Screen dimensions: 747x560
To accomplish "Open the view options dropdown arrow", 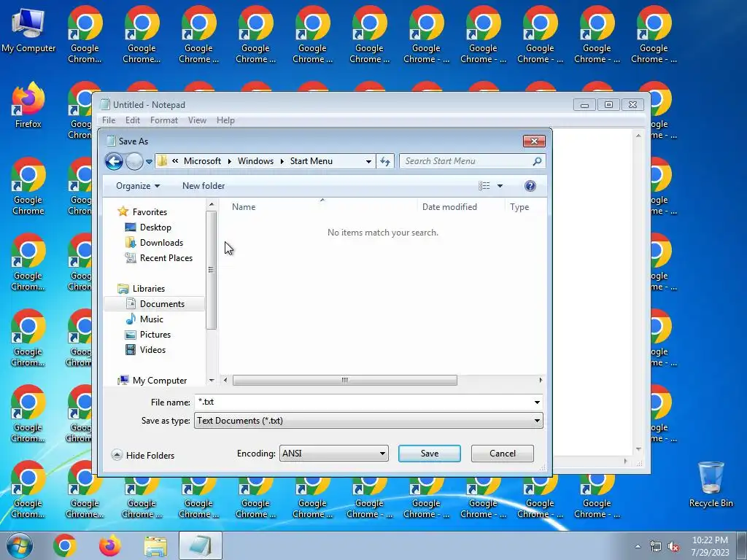I will coord(500,186).
